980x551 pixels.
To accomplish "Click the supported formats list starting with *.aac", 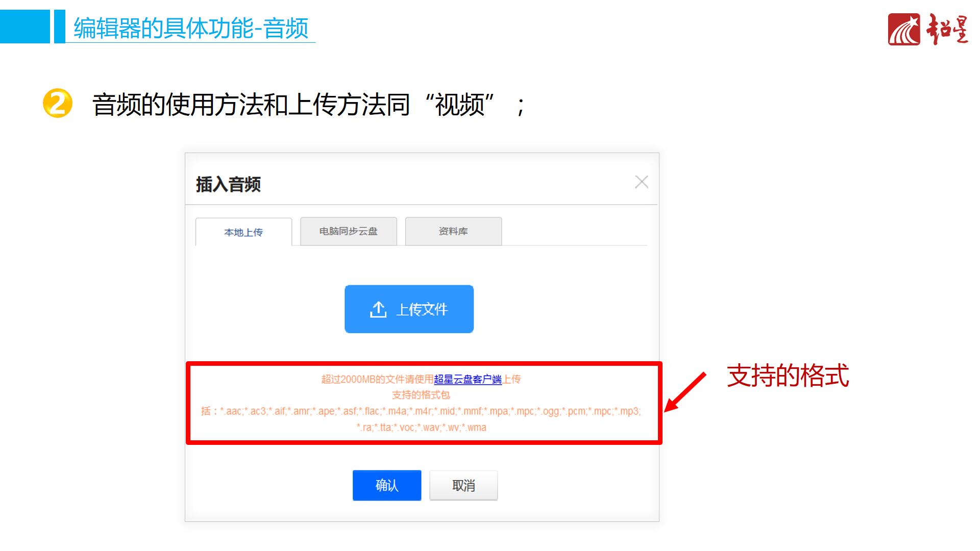I will [421, 419].
